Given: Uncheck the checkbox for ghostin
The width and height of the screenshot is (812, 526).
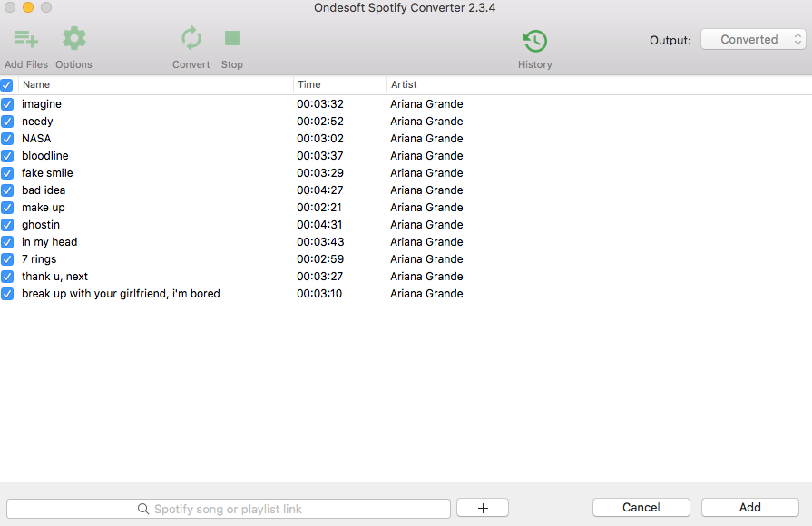Looking at the screenshot, I should click(7, 225).
